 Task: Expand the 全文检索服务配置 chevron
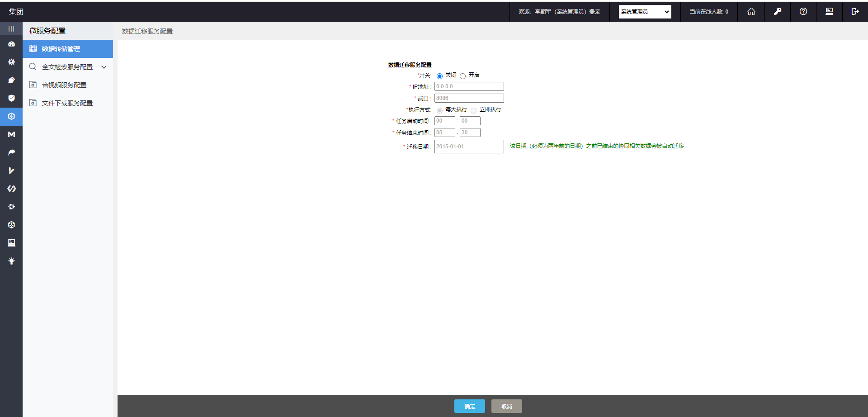point(104,67)
